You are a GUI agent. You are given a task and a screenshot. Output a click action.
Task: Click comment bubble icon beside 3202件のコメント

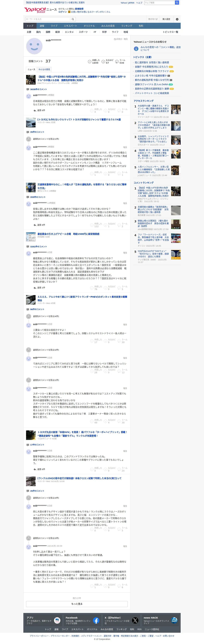pos(28,247)
